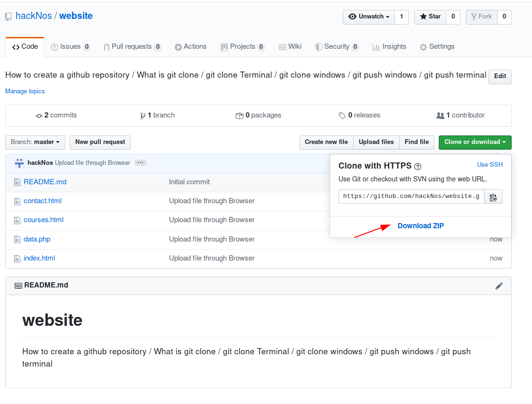
Task: Click the repository book icon beside hackNos
Action: pyautogui.click(x=8, y=16)
